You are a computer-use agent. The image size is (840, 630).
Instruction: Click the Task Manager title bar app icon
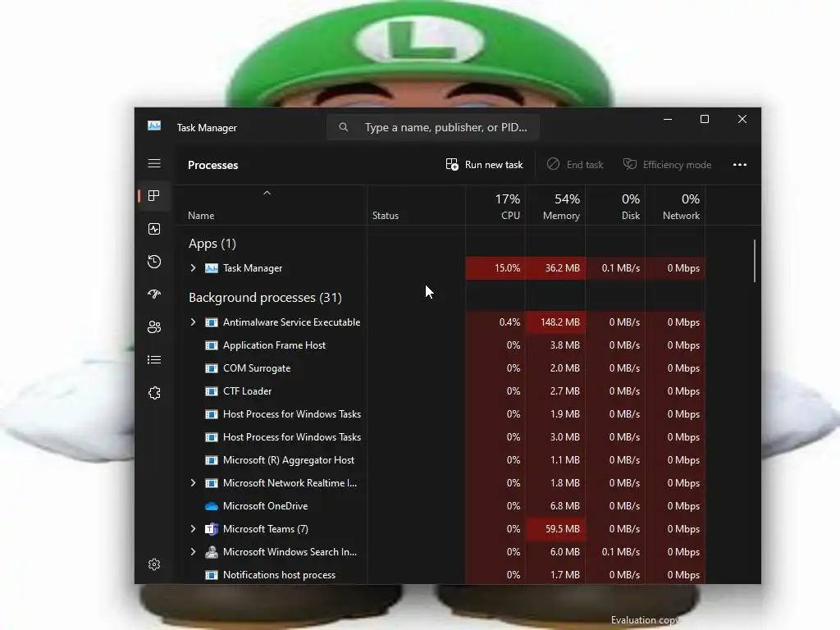click(x=154, y=126)
